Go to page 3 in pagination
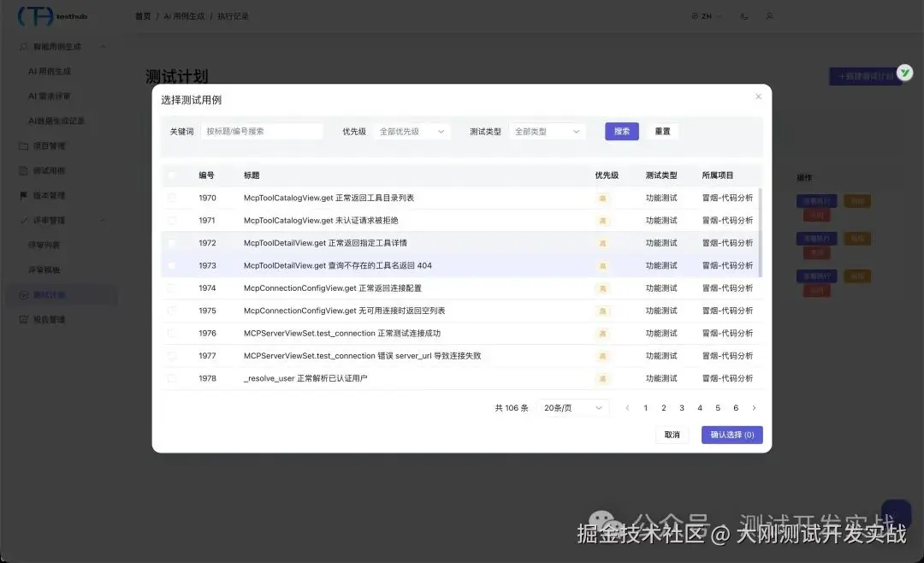924x563 pixels. (x=682, y=408)
